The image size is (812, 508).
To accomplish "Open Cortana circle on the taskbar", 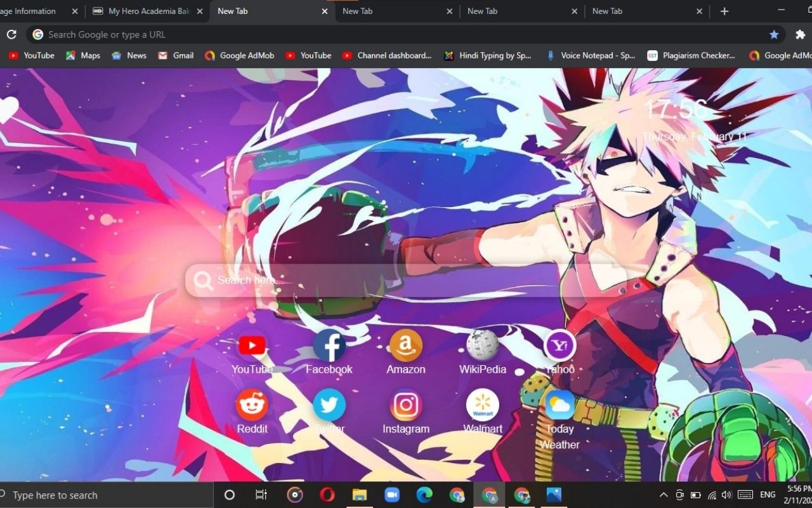I will [230, 495].
